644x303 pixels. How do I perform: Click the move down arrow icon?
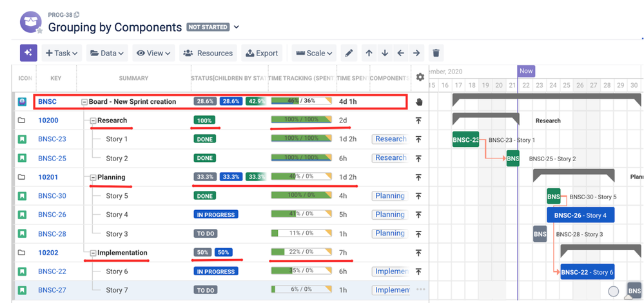pos(385,53)
